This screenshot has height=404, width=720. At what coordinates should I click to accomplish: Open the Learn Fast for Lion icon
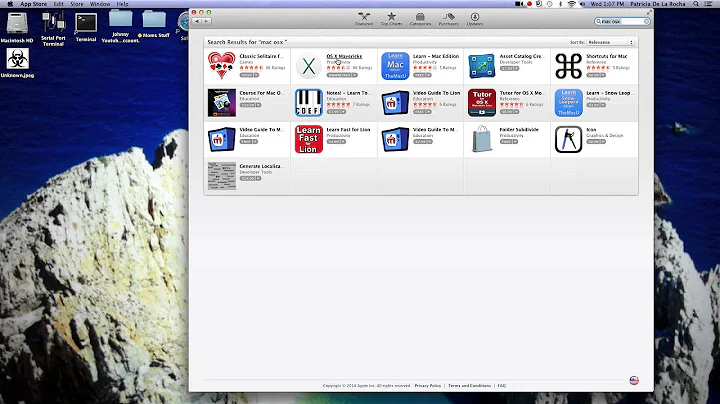click(309, 140)
